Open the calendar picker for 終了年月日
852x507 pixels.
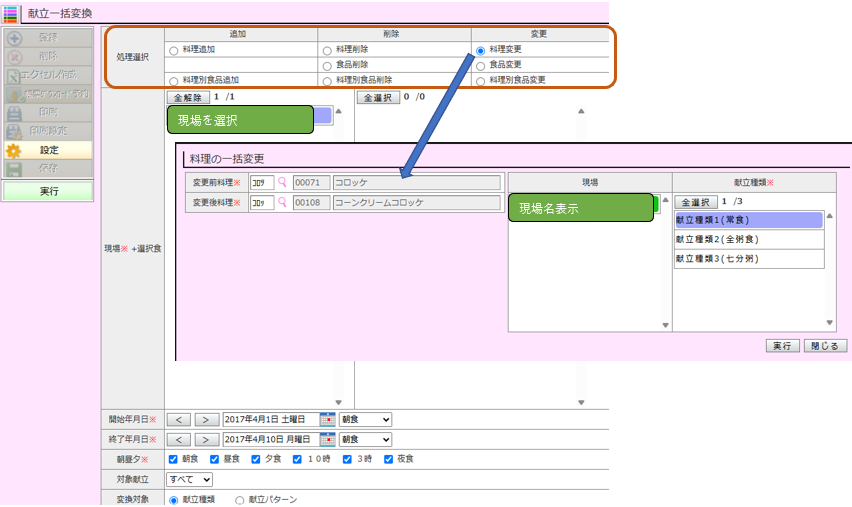click(x=327, y=439)
